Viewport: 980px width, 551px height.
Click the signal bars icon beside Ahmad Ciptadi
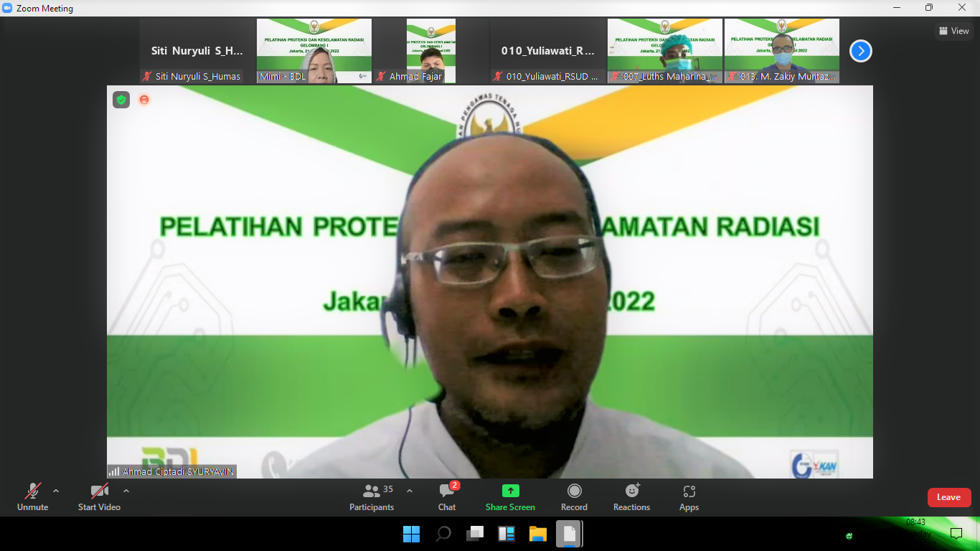(x=114, y=471)
